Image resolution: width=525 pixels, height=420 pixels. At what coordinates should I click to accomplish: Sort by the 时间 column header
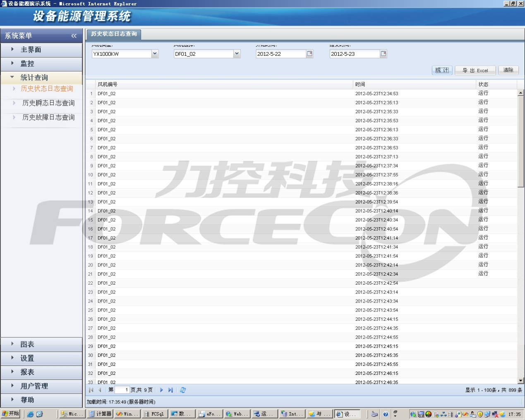pos(415,84)
